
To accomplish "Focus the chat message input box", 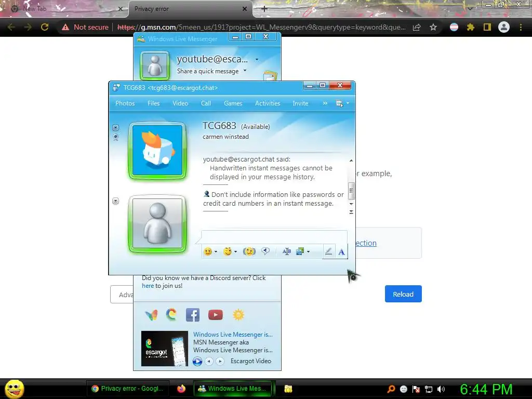I will pyautogui.click(x=274, y=237).
